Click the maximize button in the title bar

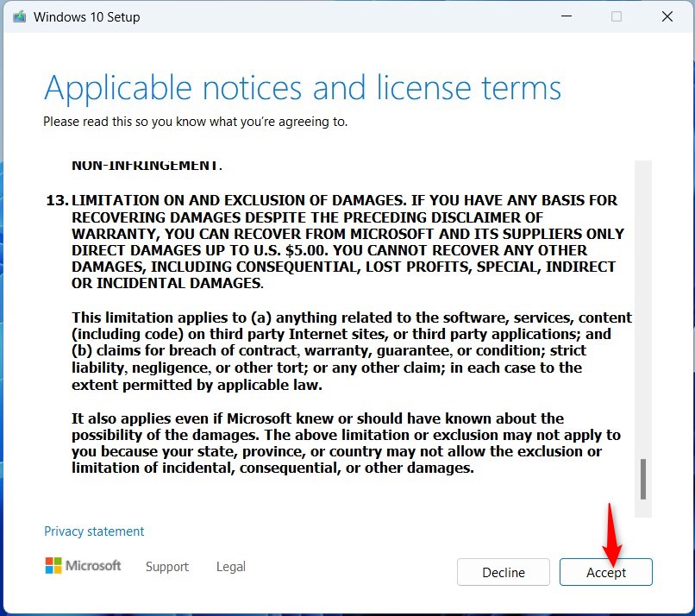click(617, 16)
